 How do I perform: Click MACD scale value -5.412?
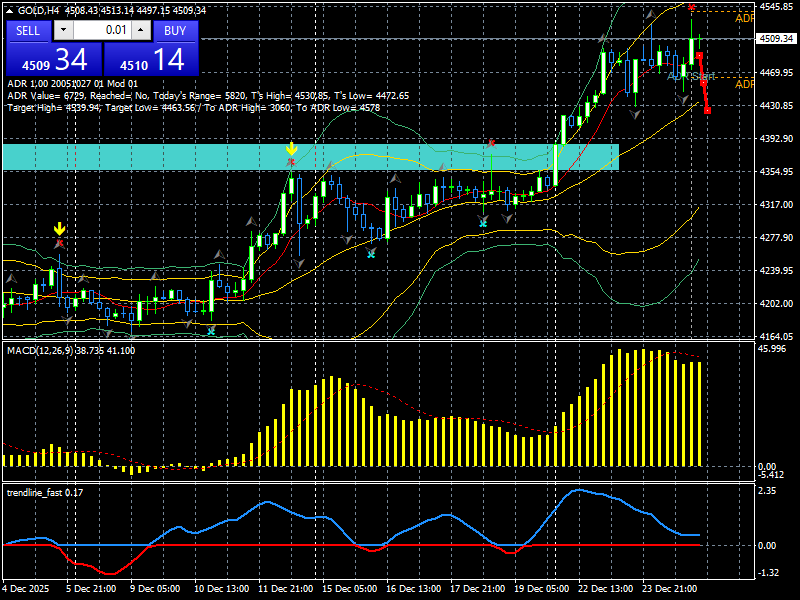click(x=771, y=475)
